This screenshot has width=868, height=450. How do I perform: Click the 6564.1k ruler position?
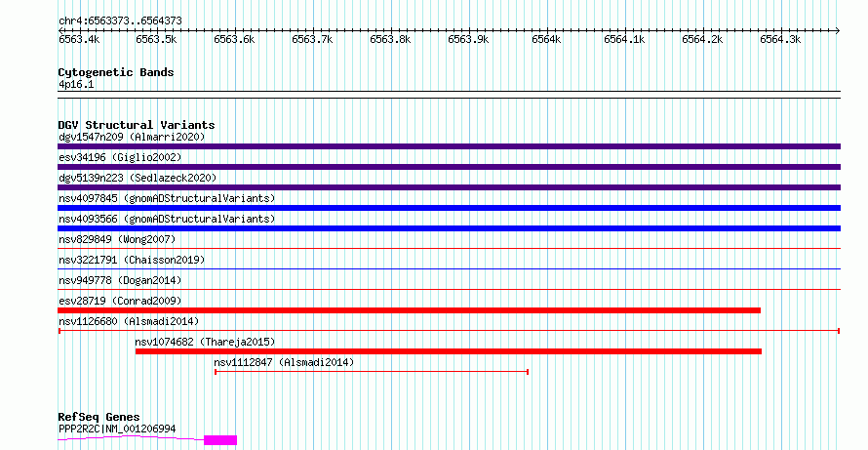[625, 39]
